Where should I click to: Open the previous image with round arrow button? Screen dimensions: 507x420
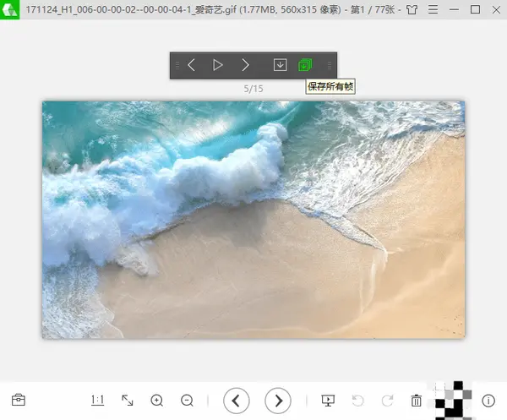coord(237,401)
